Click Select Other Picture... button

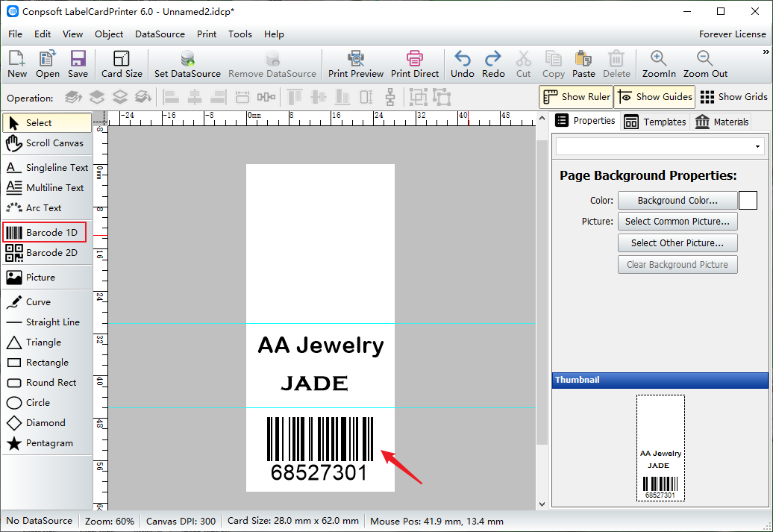[x=677, y=243]
